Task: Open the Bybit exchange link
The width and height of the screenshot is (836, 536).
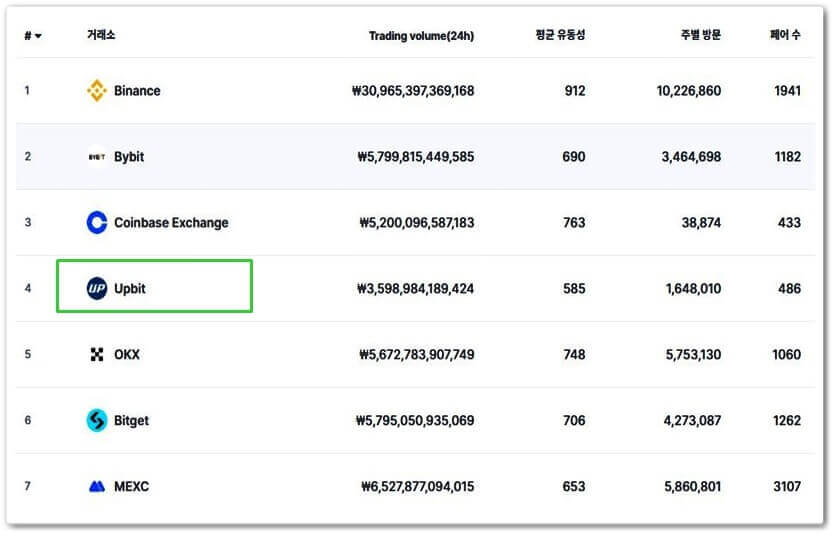Action: 129,157
